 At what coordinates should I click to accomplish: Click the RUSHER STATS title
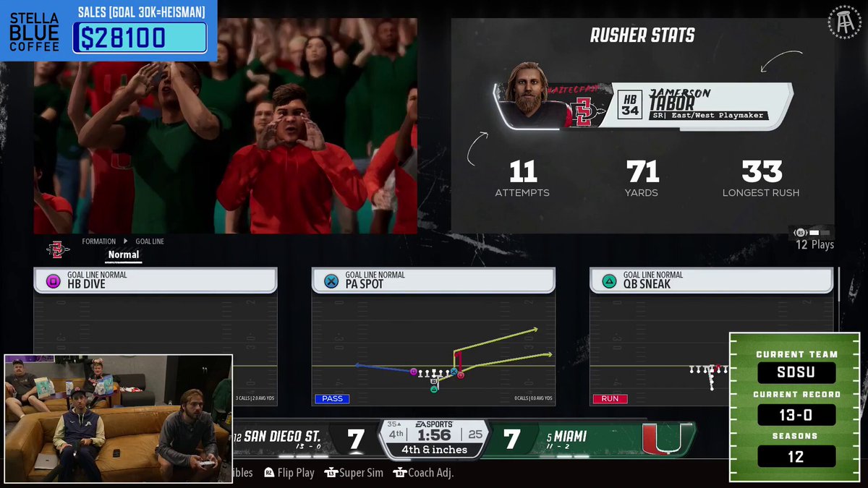pyautogui.click(x=642, y=35)
